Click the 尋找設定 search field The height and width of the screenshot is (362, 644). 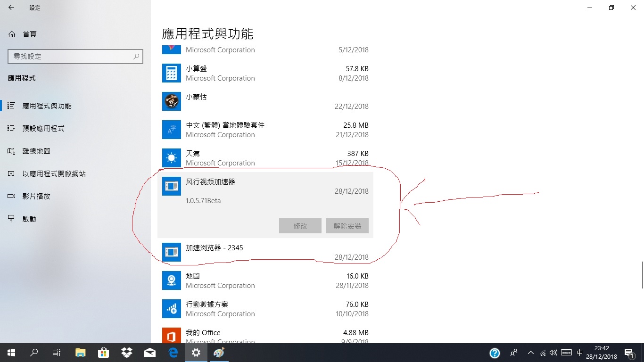point(75,56)
